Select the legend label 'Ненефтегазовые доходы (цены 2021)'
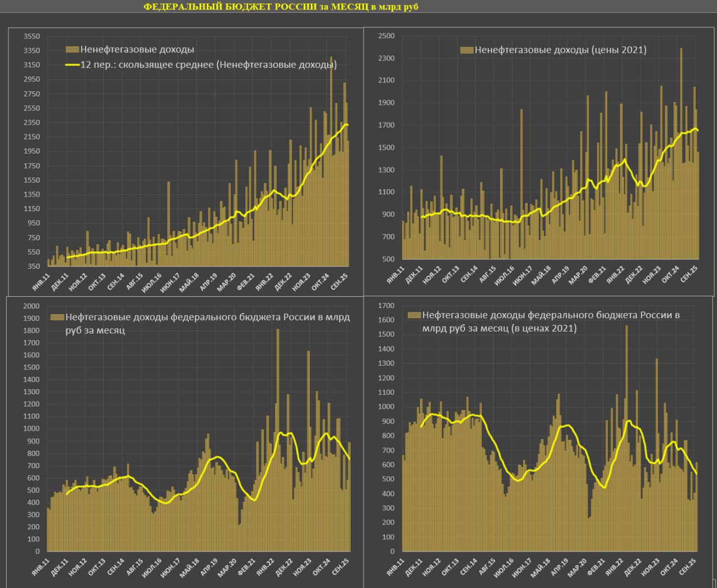This screenshot has width=717, height=588. tap(561, 50)
